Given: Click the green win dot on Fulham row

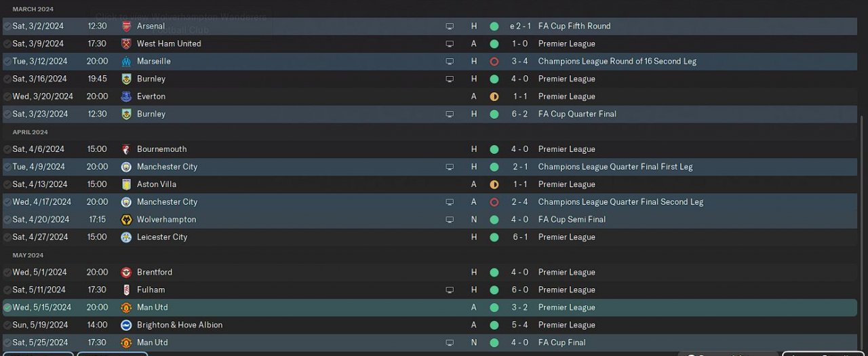Looking at the screenshot, I should [x=494, y=290].
